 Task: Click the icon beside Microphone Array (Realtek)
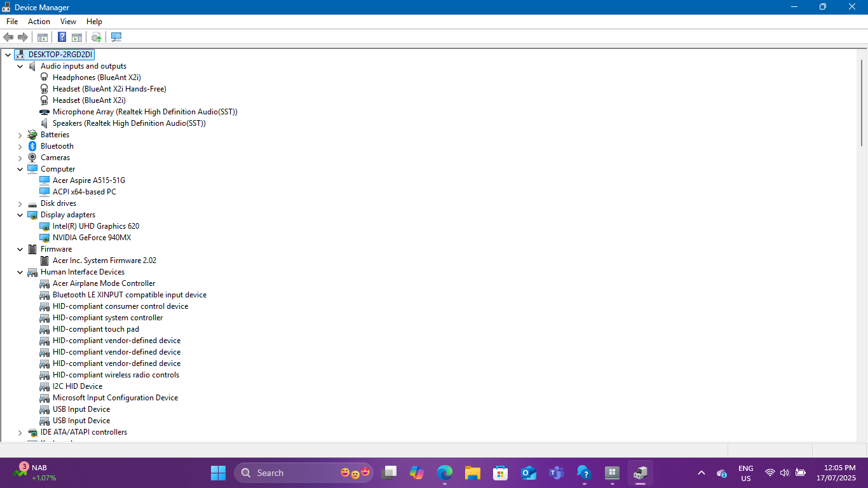point(44,112)
